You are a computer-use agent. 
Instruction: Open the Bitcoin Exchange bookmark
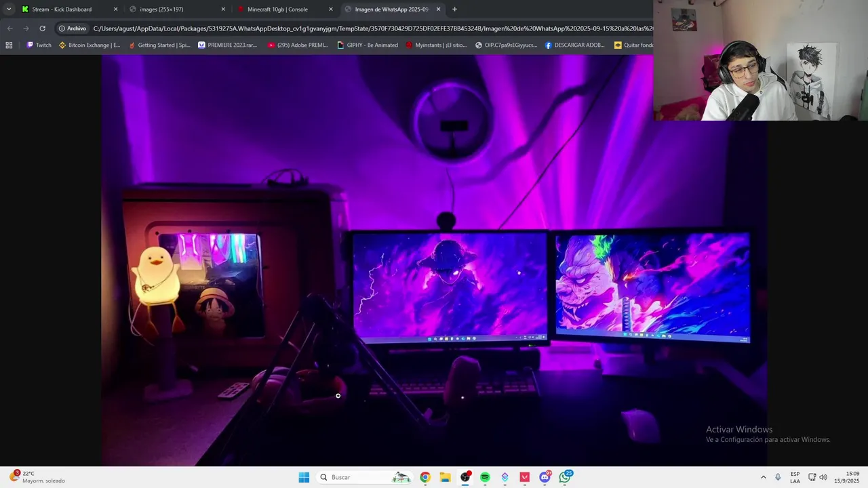[90, 45]
